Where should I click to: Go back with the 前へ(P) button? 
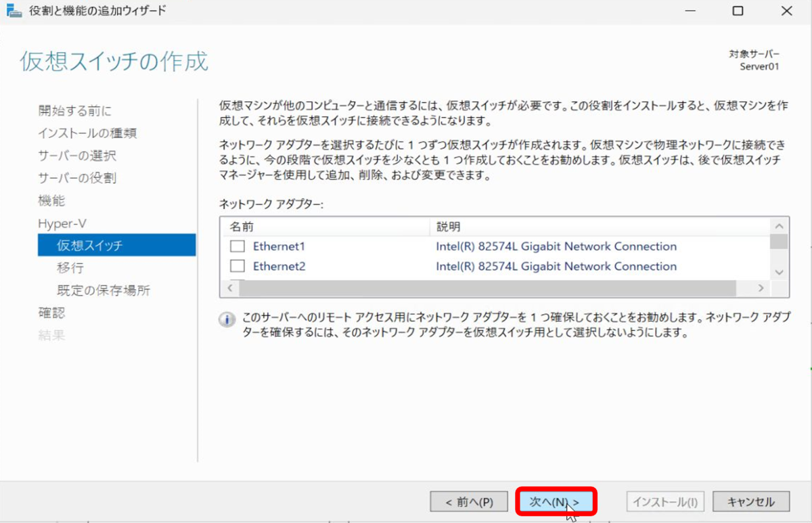pyautogui.click(x=469, y=502)
